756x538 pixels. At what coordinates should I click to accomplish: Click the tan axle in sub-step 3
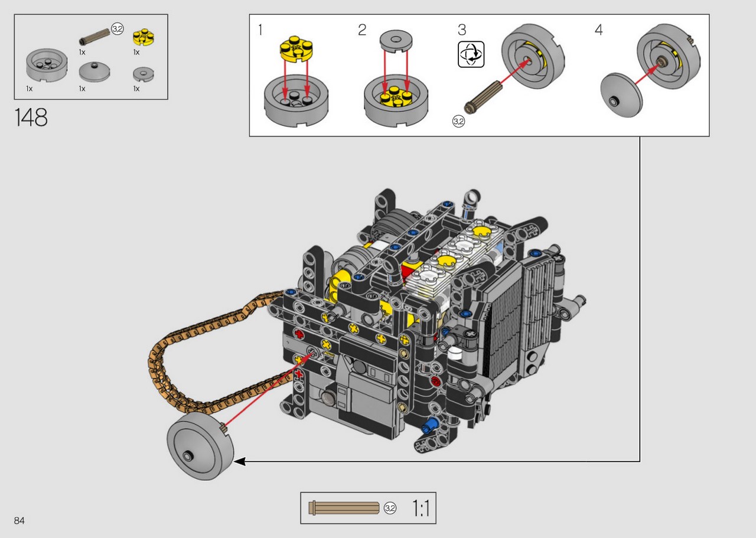pos(483,98)
